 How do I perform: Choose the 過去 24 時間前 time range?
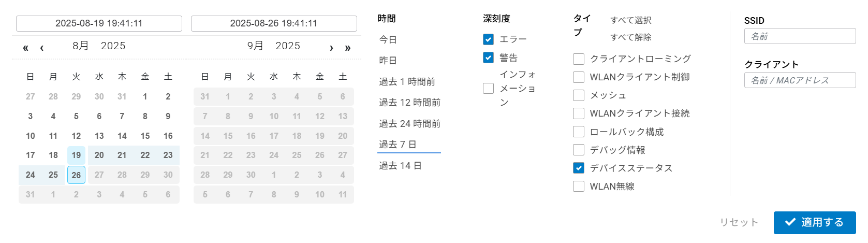pos(409,124)
